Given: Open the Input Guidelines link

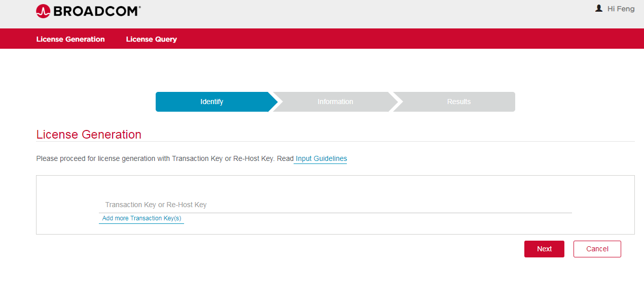Looking at the screenshot, I should 321,159.
